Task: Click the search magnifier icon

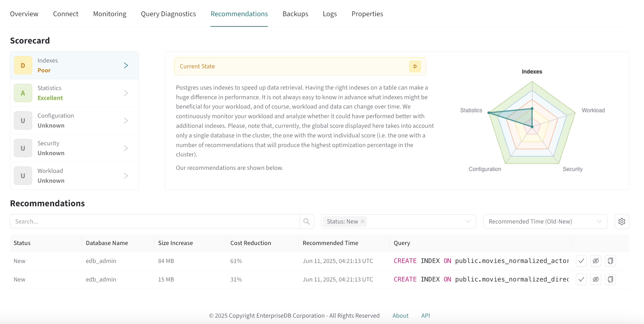Action: (307, 221)
